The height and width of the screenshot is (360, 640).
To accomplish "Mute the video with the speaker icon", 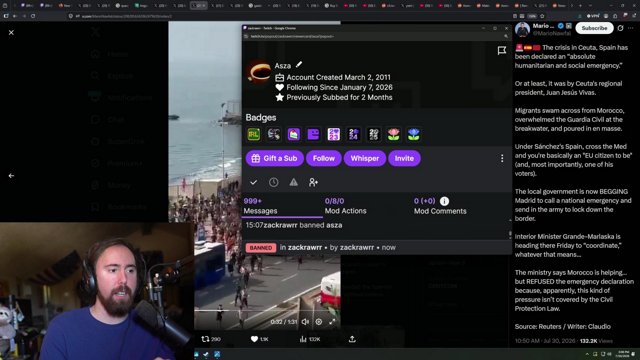I will [x=305, y=322].
